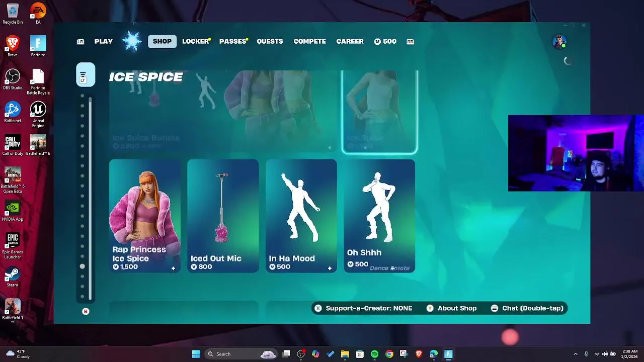Open EA desktop shortcut
This screenshot has height=362, width=644.
(x=38, y=14)
